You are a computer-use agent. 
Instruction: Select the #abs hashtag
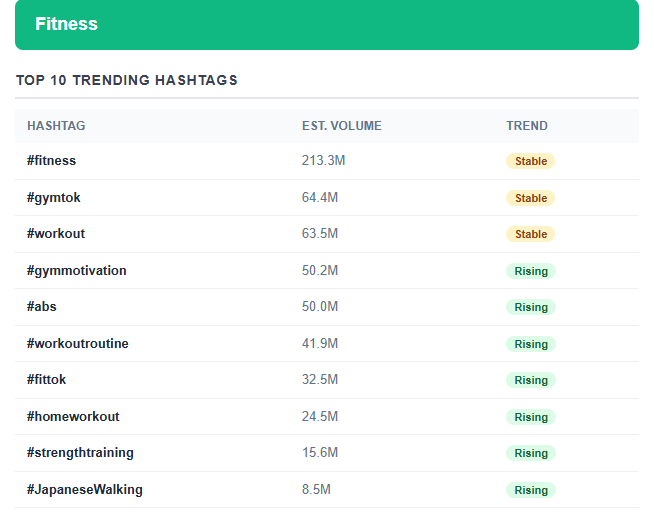[42, 306]
